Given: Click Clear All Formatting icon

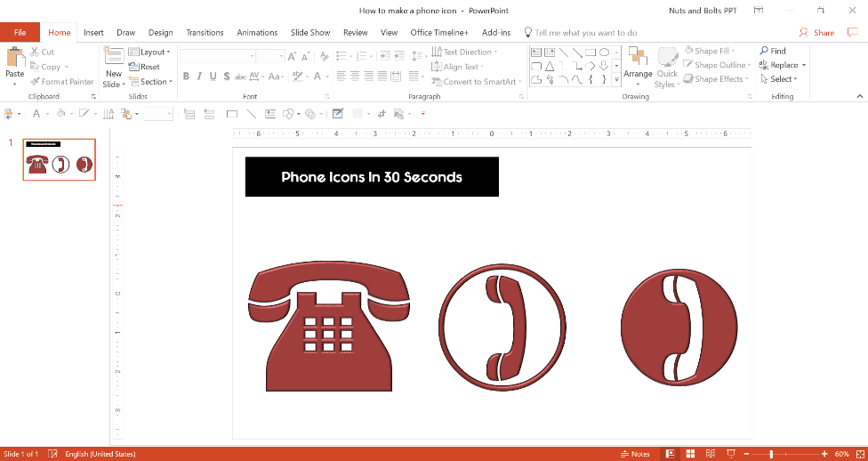Looking at the screenshot, I should click(325, 56).
